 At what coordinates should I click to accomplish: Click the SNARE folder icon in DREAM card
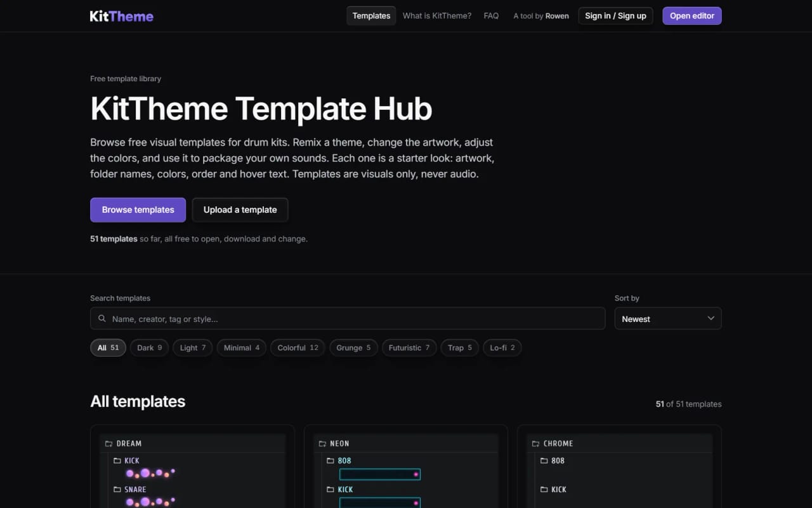coord(117,490)
